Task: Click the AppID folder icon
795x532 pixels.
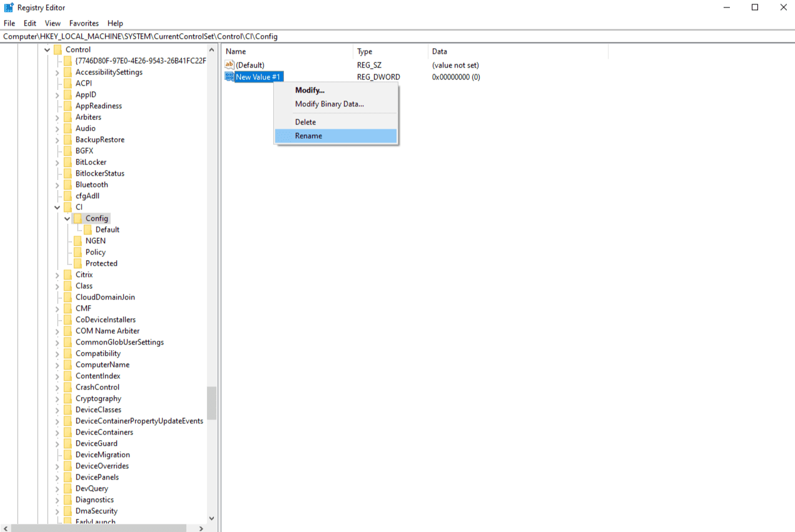Action: [x=68, y=94]
